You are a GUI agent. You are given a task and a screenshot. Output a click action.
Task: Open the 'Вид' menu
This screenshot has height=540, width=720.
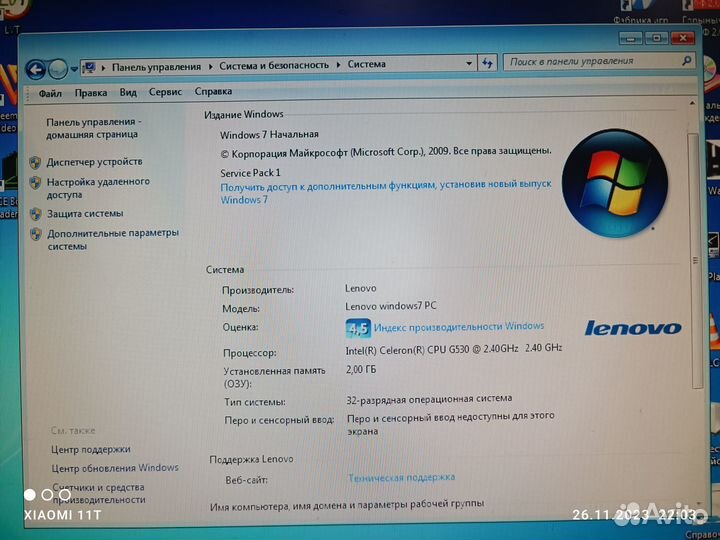128,92
